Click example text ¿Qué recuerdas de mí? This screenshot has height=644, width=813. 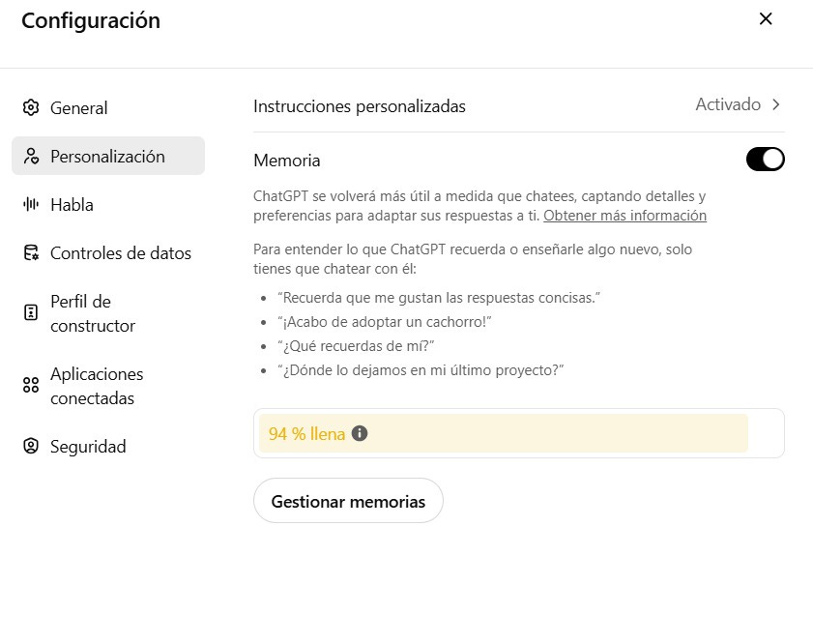coord(356,346)
